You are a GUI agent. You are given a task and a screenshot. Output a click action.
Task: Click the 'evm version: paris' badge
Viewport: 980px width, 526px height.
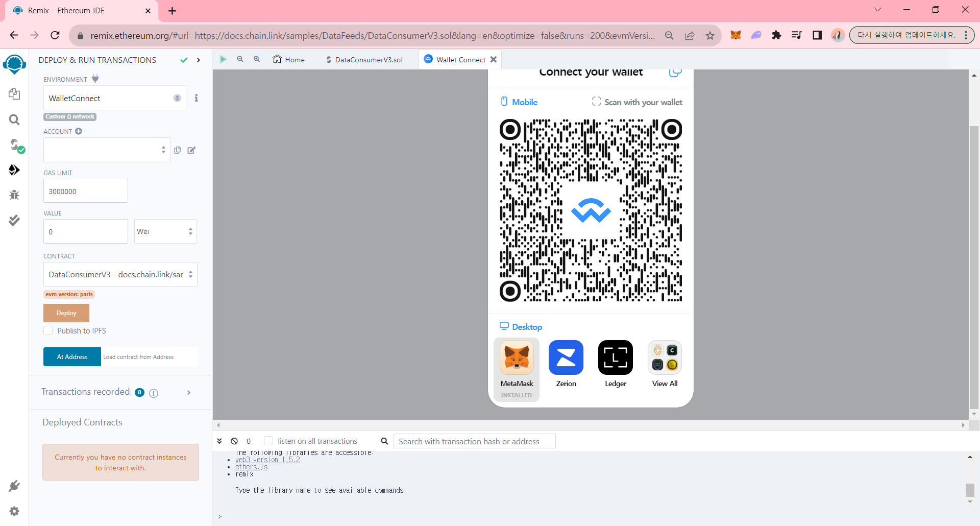(69, 294)
